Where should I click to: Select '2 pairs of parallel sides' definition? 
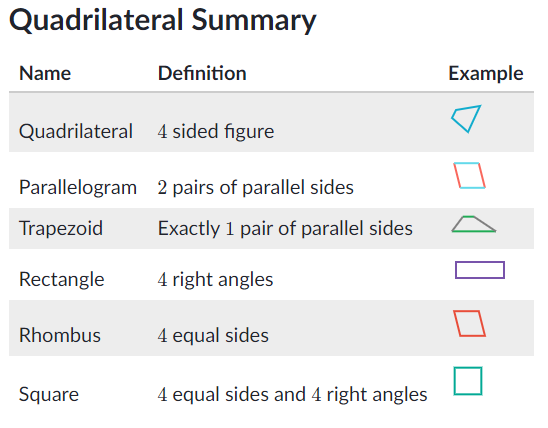255,188
